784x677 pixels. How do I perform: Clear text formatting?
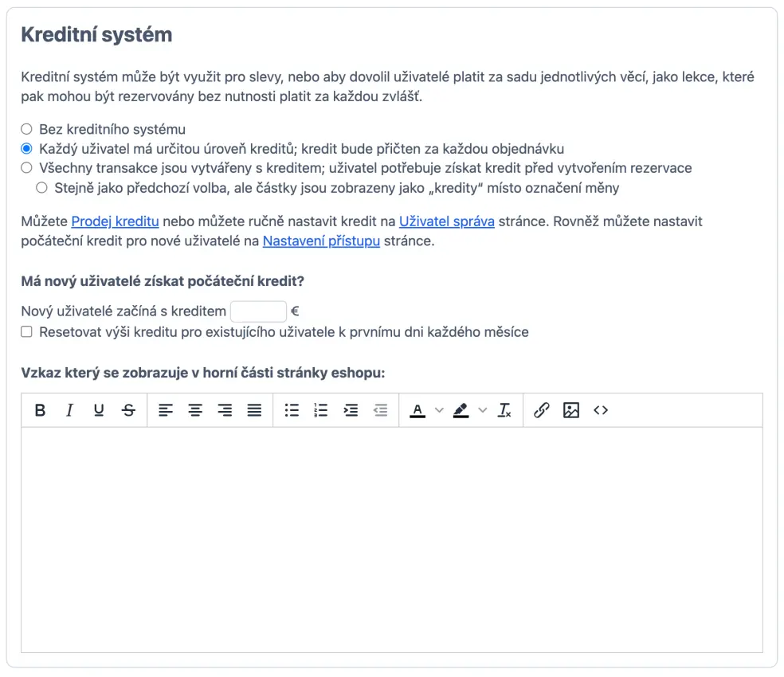504,410
